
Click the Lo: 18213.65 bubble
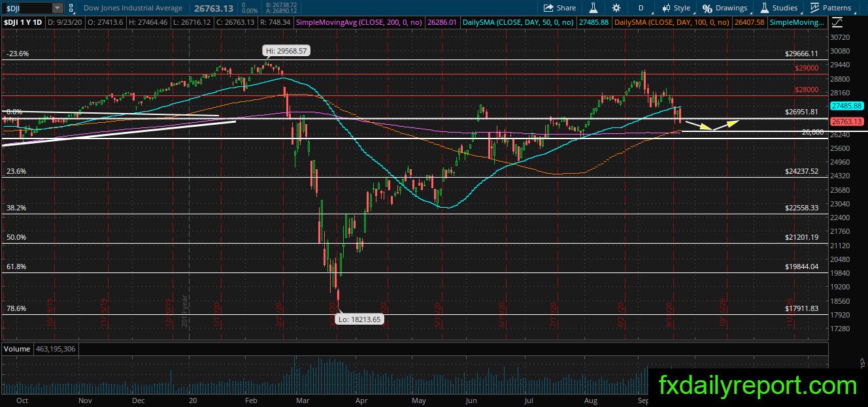pyautogui.click(x=359, y=319)
